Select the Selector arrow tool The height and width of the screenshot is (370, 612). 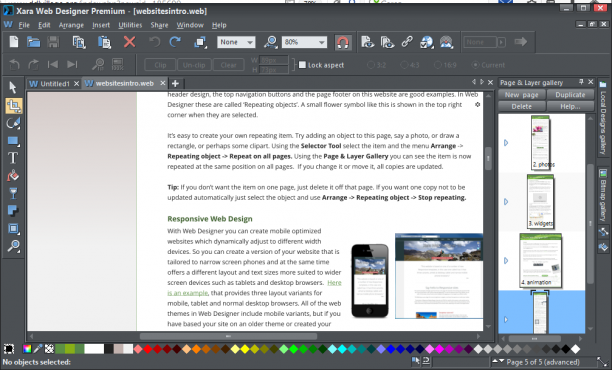[13, 87]
